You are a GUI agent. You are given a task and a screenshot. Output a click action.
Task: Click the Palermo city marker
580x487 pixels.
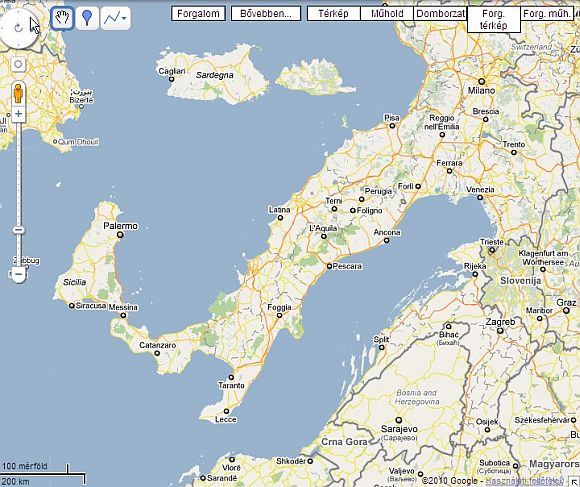[x=120, y=235]
